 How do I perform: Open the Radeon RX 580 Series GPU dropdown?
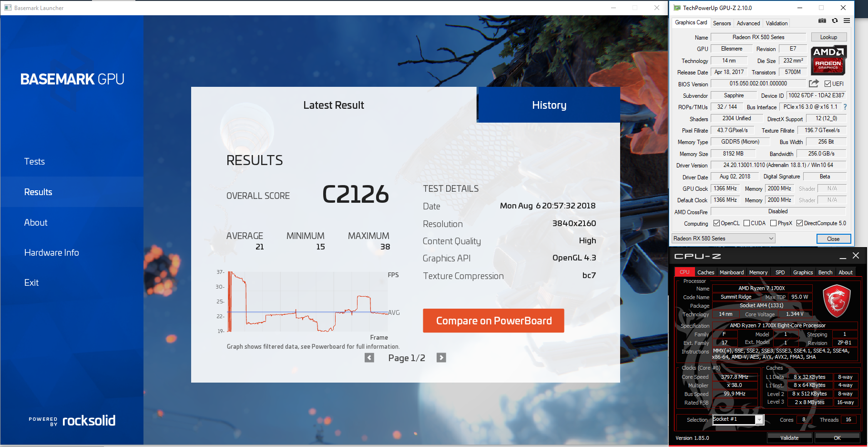pos(723,239)
